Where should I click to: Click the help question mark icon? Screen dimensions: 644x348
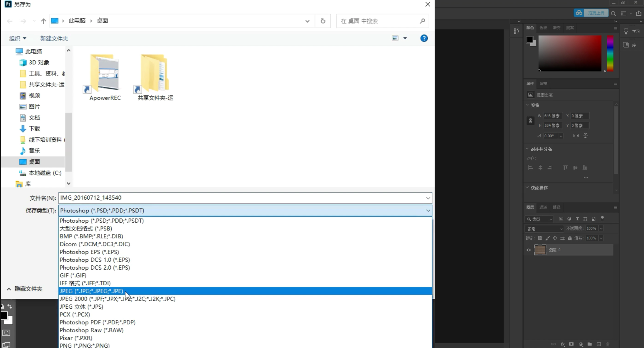pos(424,38)
